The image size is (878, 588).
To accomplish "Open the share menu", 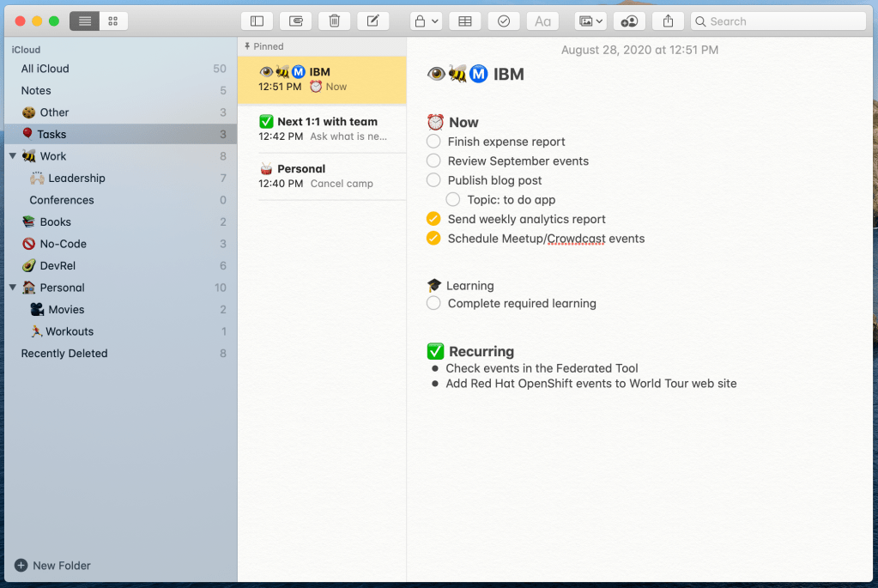I will pos(668,21).
